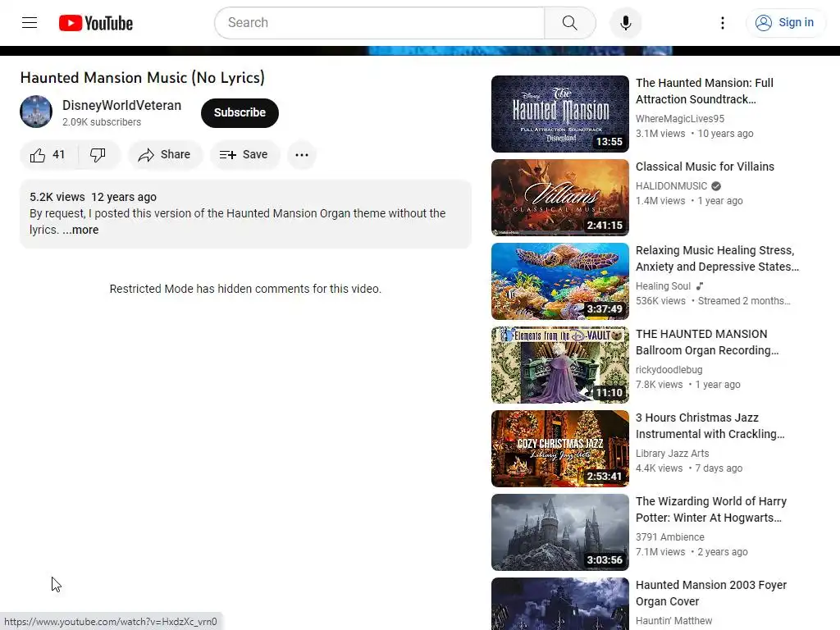The width and height of the screenshot is (840, 630).
Task: Dislike the video with thumbs down
Action: [98, 155]
